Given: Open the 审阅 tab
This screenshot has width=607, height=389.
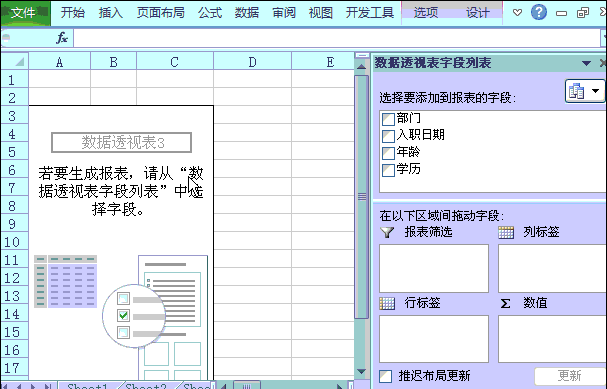Looking at the screenshot, I should 284,13.
